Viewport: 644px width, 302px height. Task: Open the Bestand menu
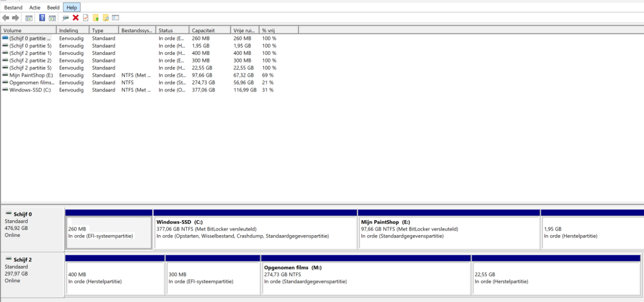click(13, 7)
